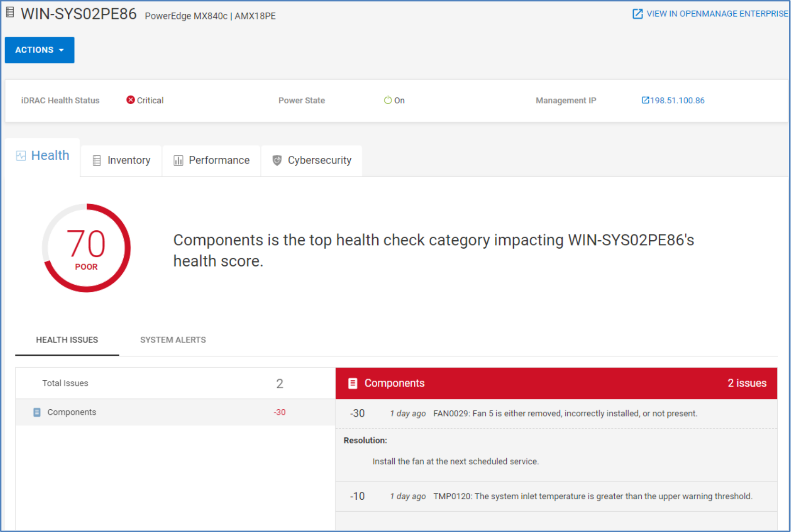The image size is (791, 532).
Task: Select the HEALTH ISSUES sub-tab
Action: pyautogui.click(x=67, y=340)
